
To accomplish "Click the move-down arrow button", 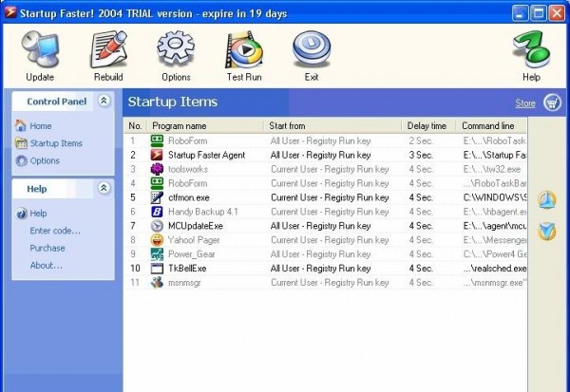I will click(547, 232).
